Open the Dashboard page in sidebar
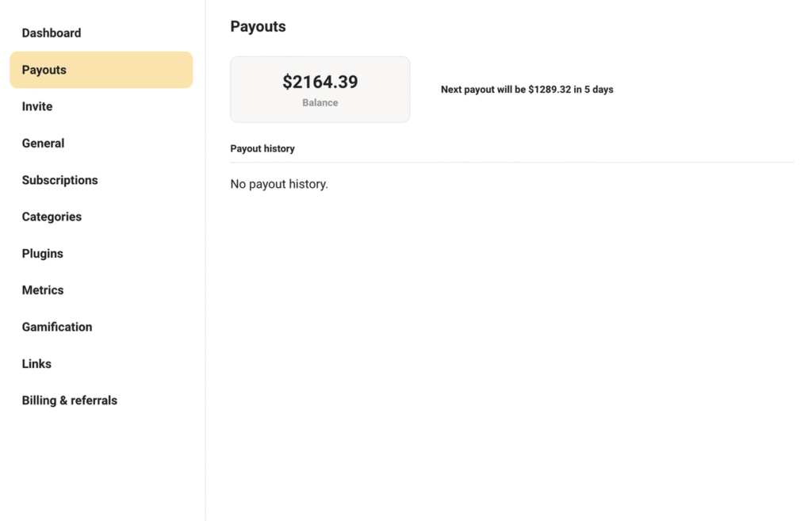This screenshot has width=812, height=521. click(x=52, y=33)
